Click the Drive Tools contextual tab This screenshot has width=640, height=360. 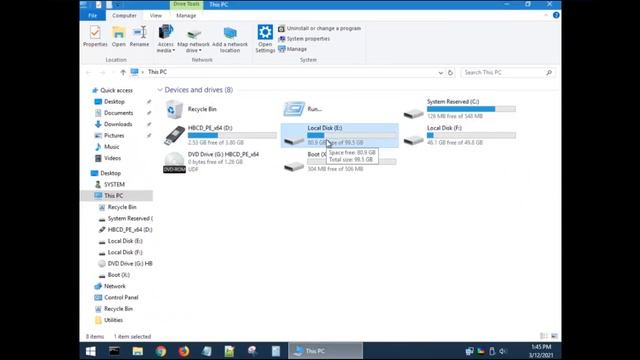pos(186,4)
